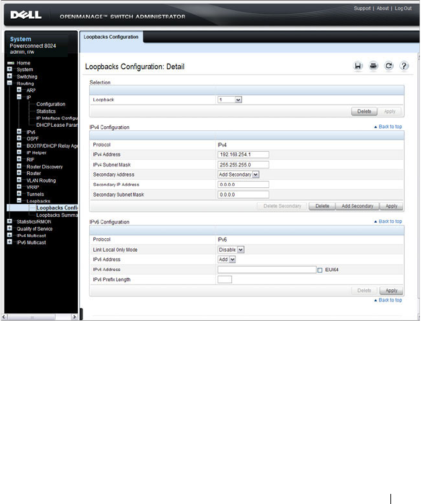Open the Loopback number dropdown
The width and height of the screenshot is (430, 504).
point(230,99)
